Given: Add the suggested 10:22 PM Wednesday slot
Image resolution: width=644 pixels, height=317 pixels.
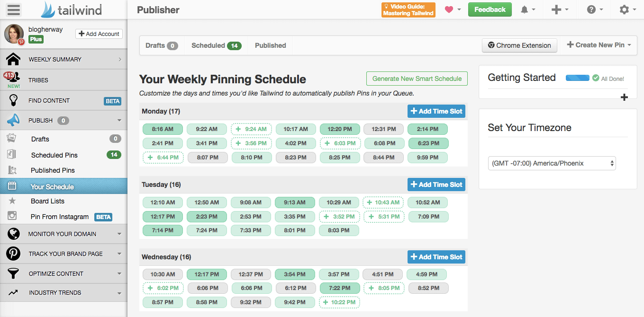Looking at the screenshot, I should click(x=340, y=302).
